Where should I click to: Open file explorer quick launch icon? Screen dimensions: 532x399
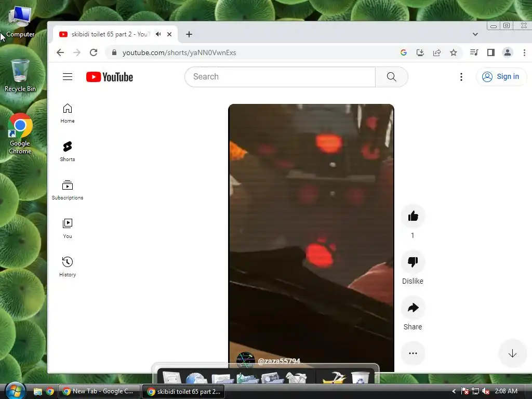click(37, 392)
